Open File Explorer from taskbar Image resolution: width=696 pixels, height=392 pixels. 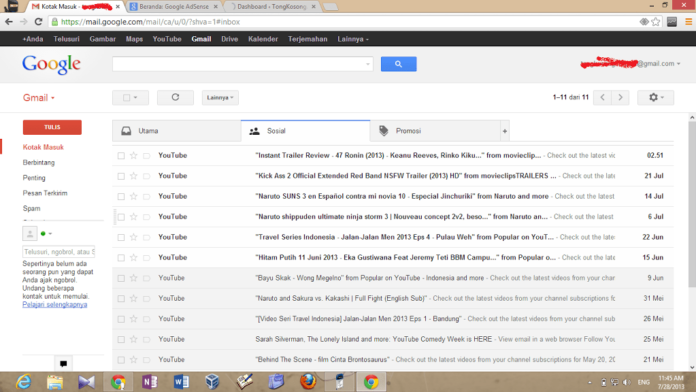(x=55, y=382)
